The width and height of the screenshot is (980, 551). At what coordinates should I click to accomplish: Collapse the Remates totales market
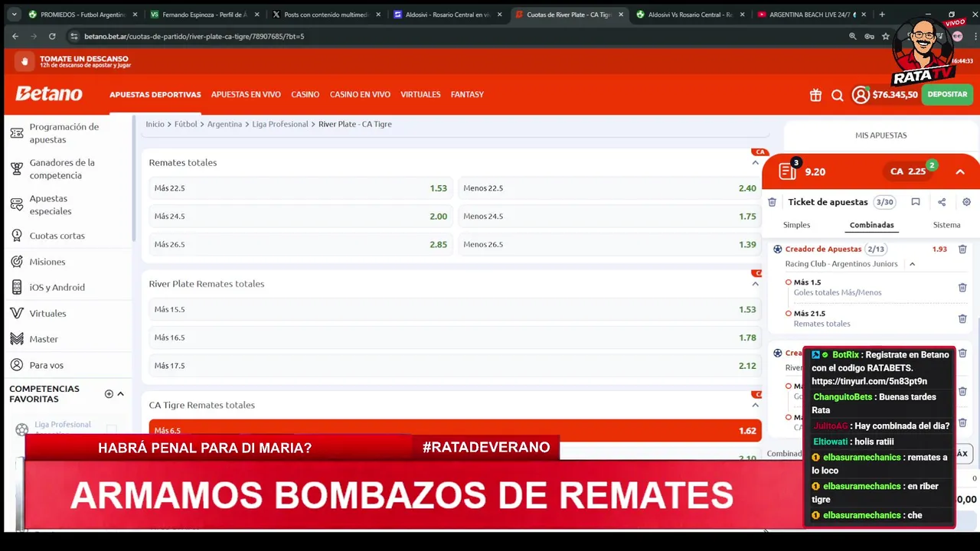pyautogui.click(x=755, y=162)
